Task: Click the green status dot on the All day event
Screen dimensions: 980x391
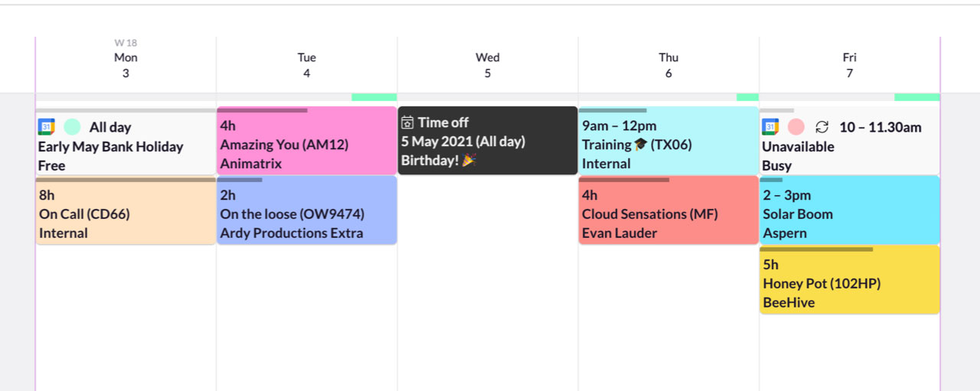Action: pos(73,127)
